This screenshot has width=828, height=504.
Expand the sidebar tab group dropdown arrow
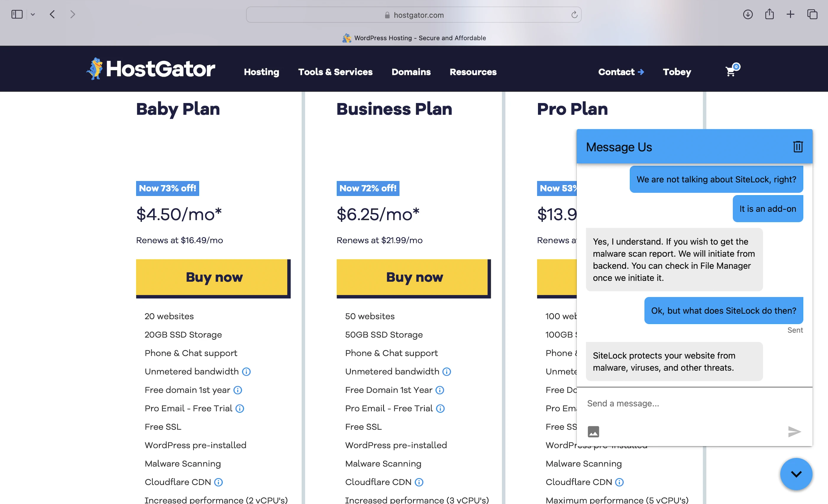pyautogui.click(x=33, y=14)
